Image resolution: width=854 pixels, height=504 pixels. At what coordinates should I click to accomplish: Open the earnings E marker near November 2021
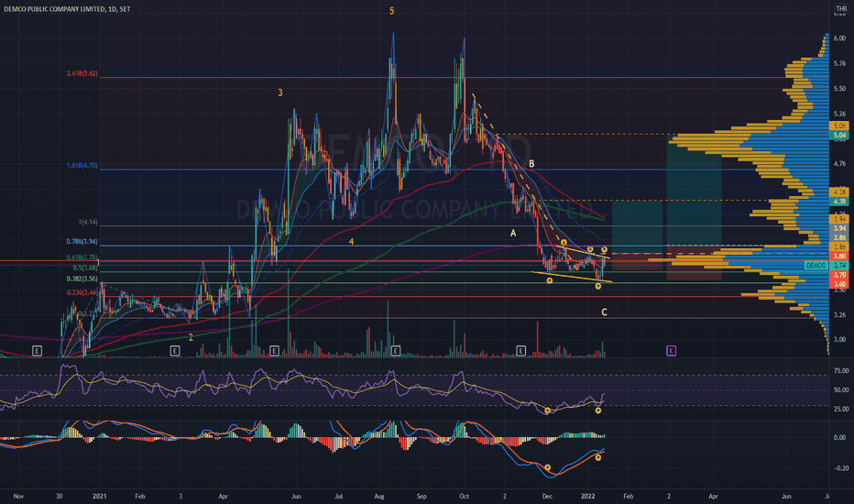521,351
